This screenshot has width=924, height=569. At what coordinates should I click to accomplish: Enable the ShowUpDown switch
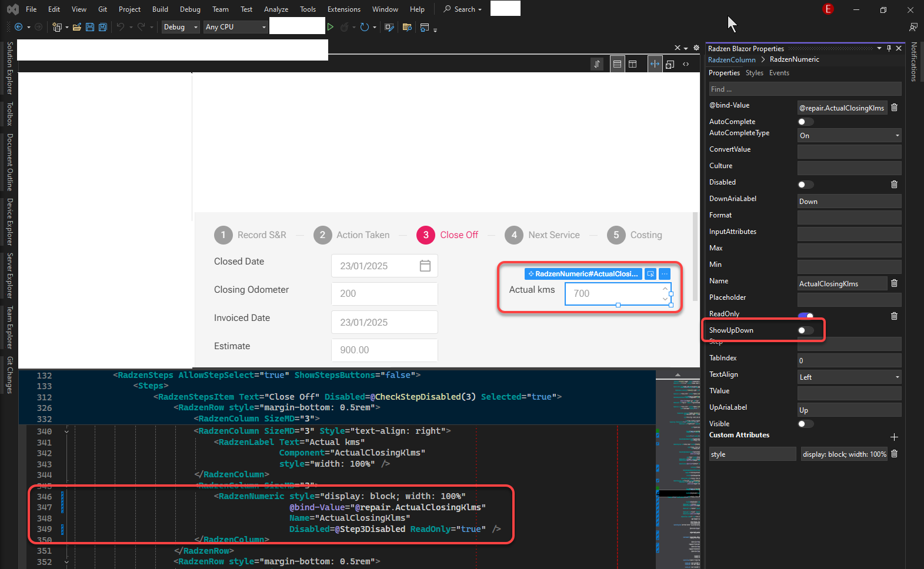[806, 330]
